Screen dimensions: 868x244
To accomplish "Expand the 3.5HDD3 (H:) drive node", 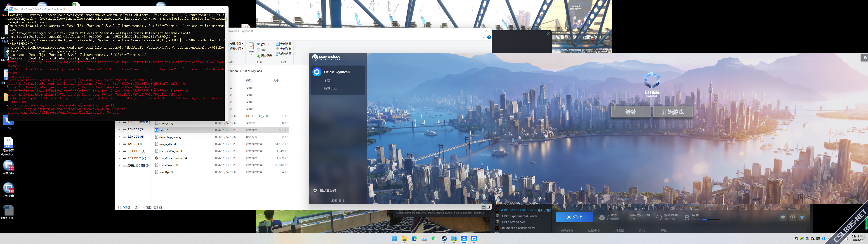I will (119, 137).
